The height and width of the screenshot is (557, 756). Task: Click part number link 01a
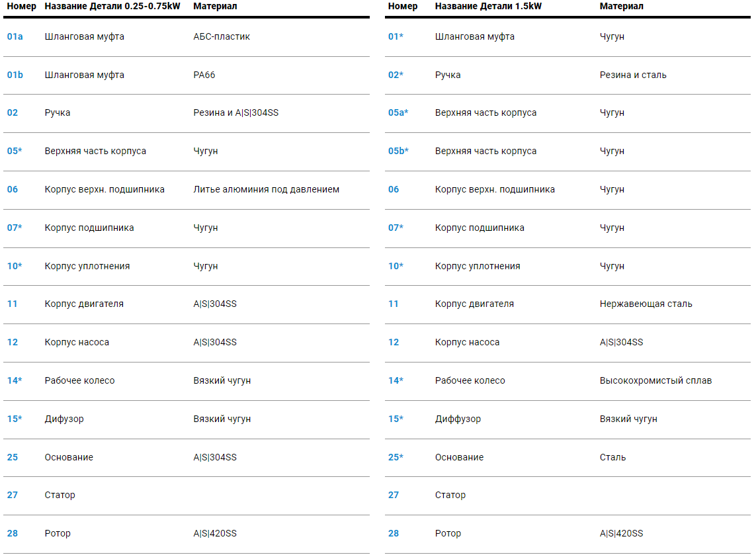[15, 36]
